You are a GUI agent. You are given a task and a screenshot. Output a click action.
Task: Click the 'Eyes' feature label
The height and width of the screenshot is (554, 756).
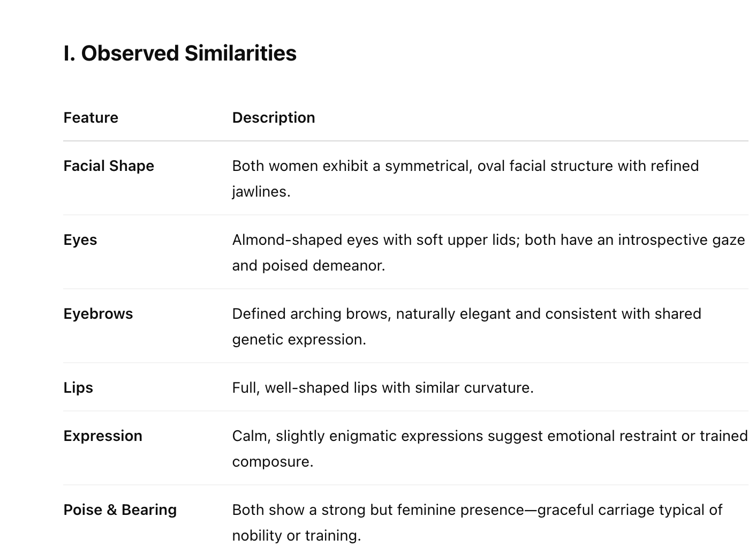point(80,240)
